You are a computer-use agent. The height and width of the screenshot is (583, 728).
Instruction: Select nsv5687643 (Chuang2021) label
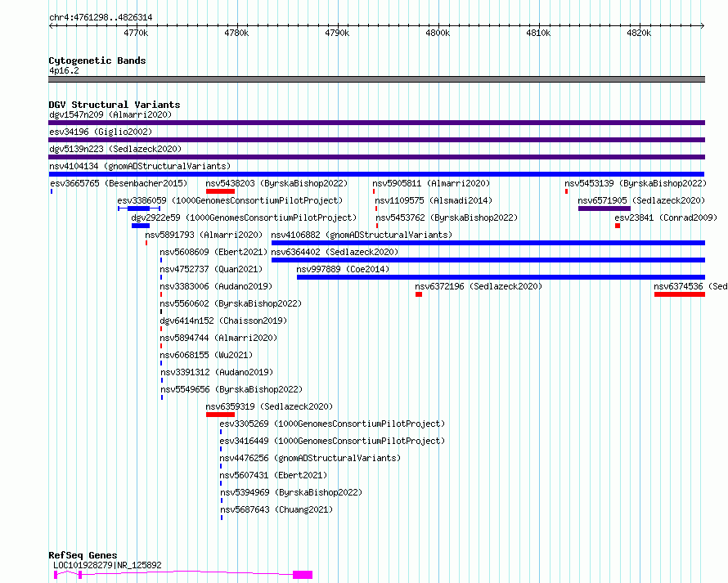(276, 509)
